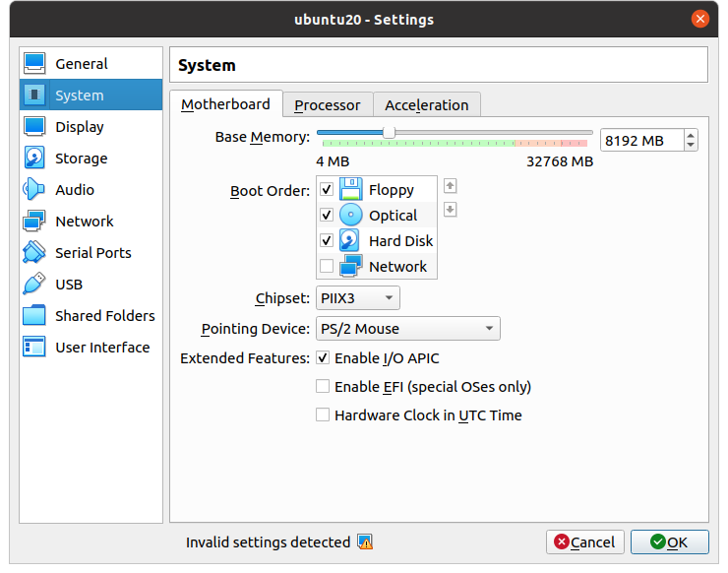The image size is (728, 573).
Task: Select the Floppy row label in boot order
Action: [392, 190]
